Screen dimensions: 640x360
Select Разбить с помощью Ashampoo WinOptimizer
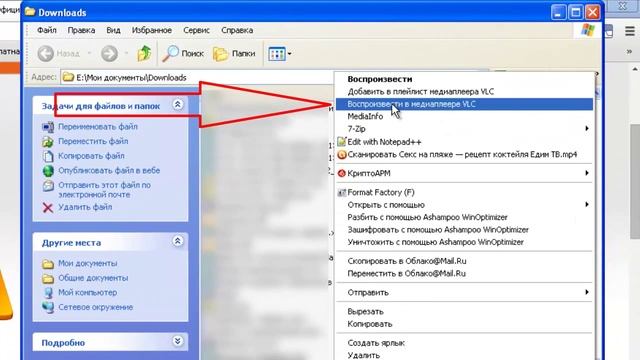pos(464,217)
